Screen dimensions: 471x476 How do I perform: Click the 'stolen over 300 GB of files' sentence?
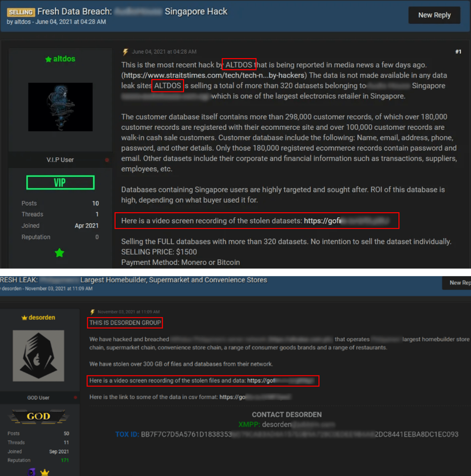(181, 364)
